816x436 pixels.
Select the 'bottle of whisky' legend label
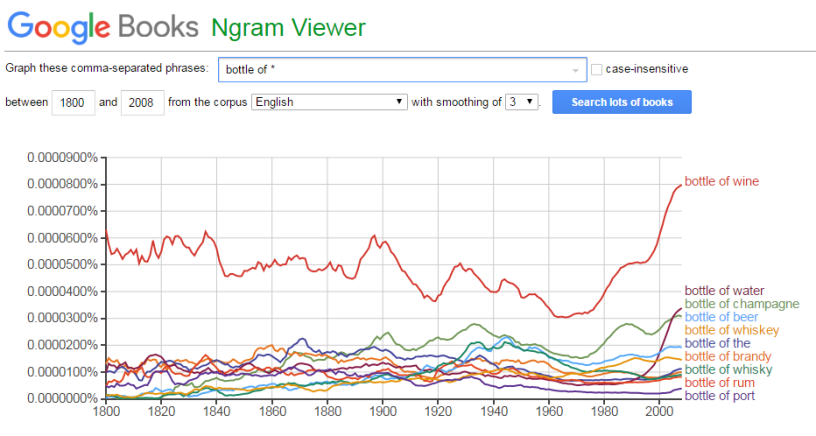click(x=728, y=370)
